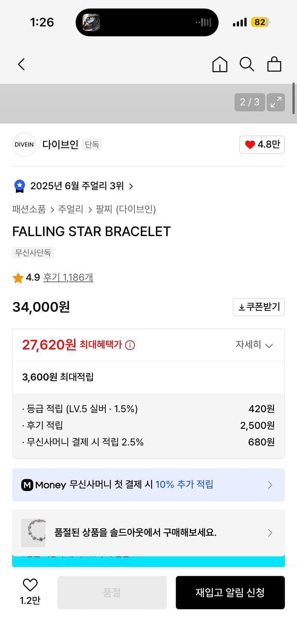
Task: Select the DIVEIN brand logo
Action: (24, 145)
